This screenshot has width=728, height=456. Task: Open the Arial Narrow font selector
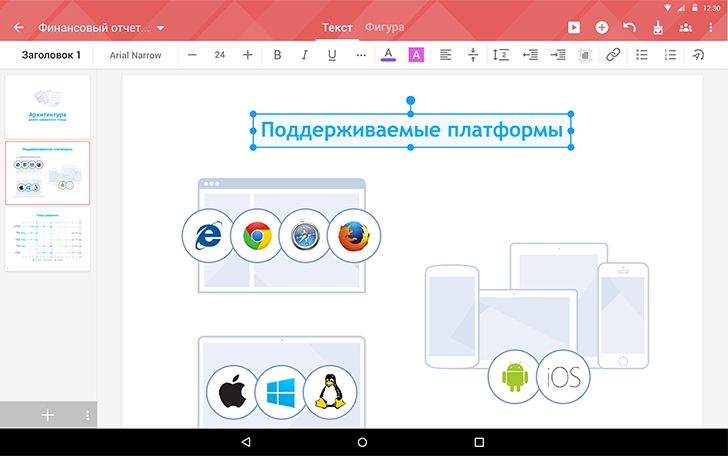coord(135,55)
